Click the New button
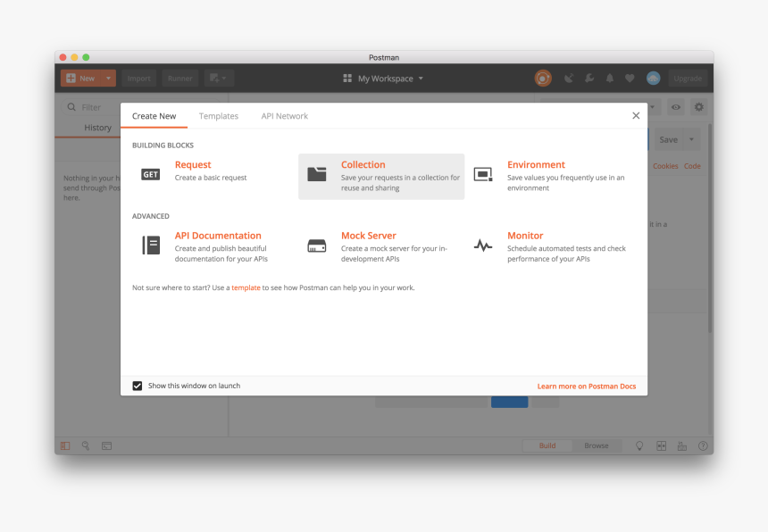Image resolution: width=768 pixels, height=532 pixels. click(x=80, y=79)
